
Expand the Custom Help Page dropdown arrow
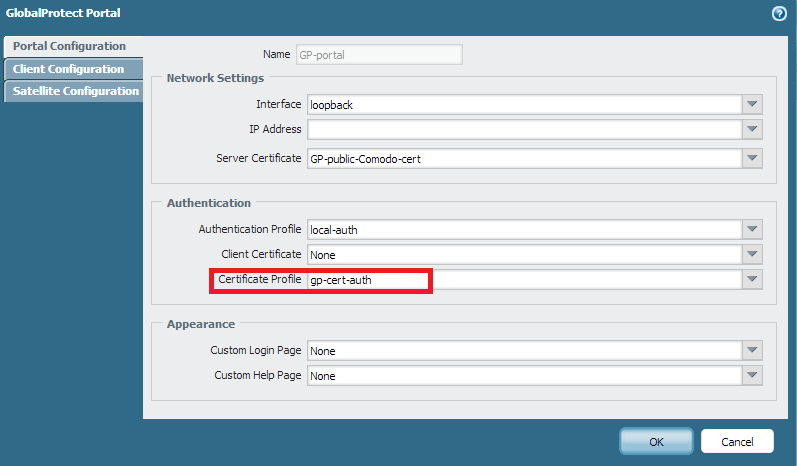[752, 375]
